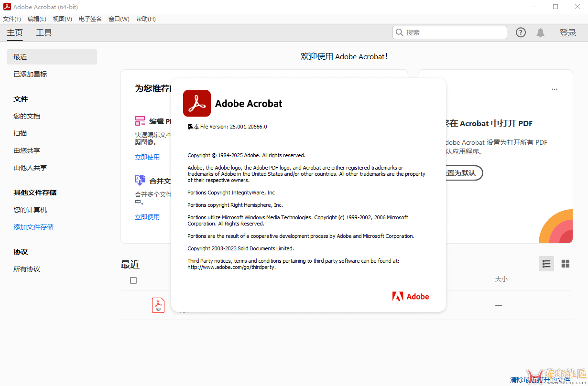The image size is (588, 386).
Task: Click 立即使用 under Combine Files
Action: (147, 217)
